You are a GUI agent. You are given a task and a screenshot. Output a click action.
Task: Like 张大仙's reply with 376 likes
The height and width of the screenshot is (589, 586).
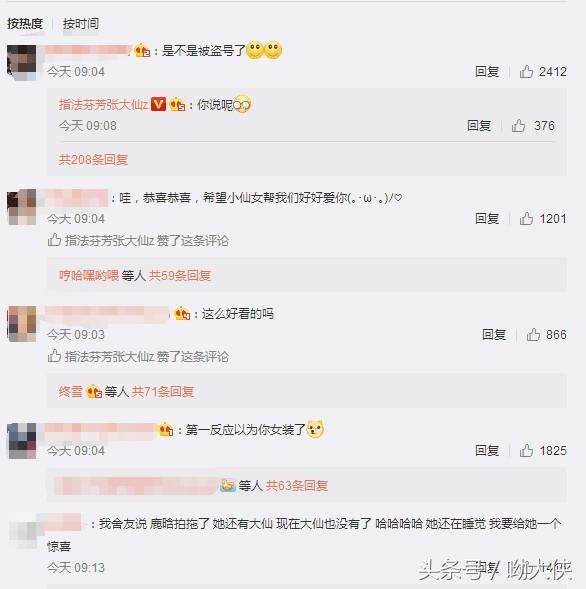click(518, 125)
